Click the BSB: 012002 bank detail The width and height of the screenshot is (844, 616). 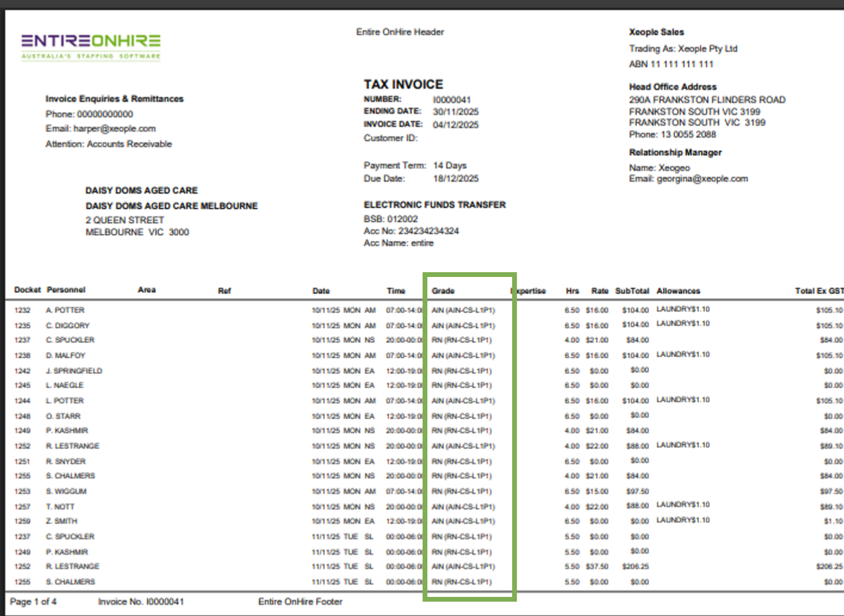pos(391,219)
